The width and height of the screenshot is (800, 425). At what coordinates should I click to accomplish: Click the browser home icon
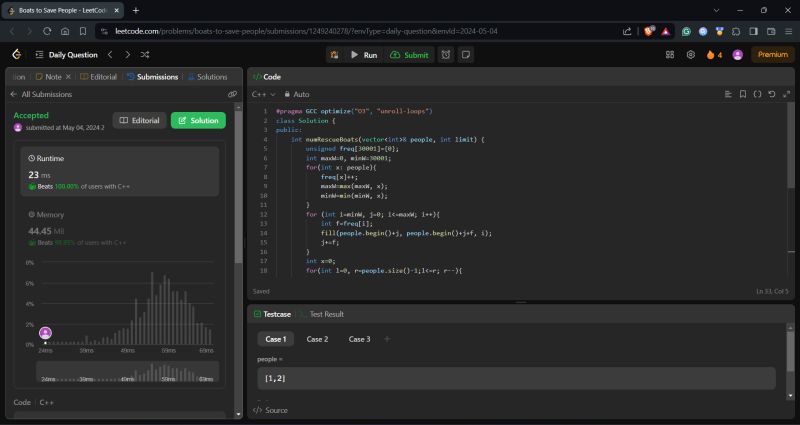point(65,31)
